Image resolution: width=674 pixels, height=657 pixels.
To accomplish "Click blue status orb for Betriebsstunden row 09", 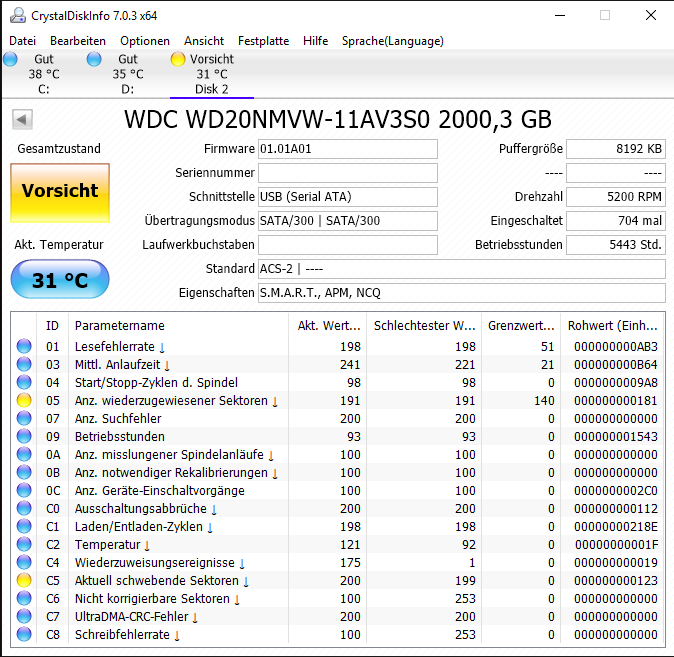I will pyautogui.click(x=24, y=436).
